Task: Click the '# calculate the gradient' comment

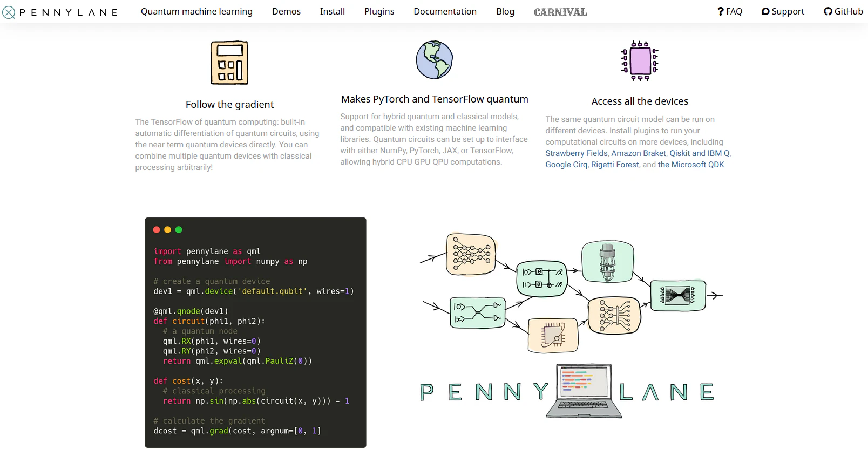Action: click(x=209, y=421)
